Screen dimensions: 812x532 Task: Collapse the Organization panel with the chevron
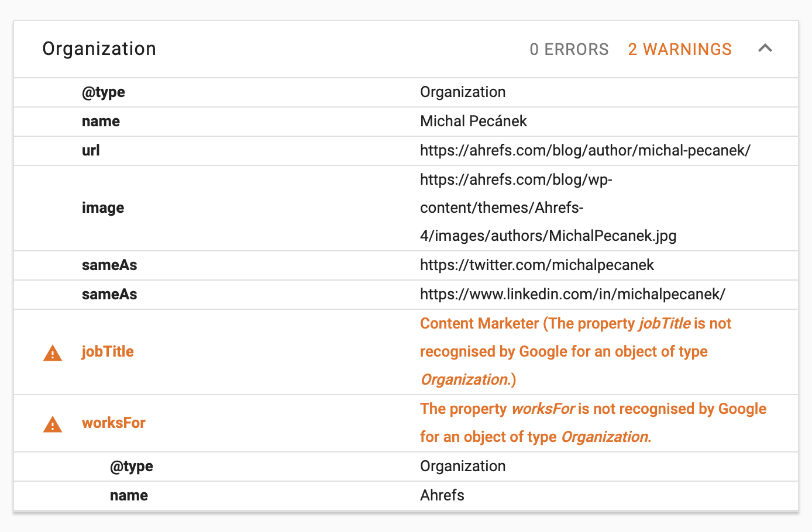[765, 49]
